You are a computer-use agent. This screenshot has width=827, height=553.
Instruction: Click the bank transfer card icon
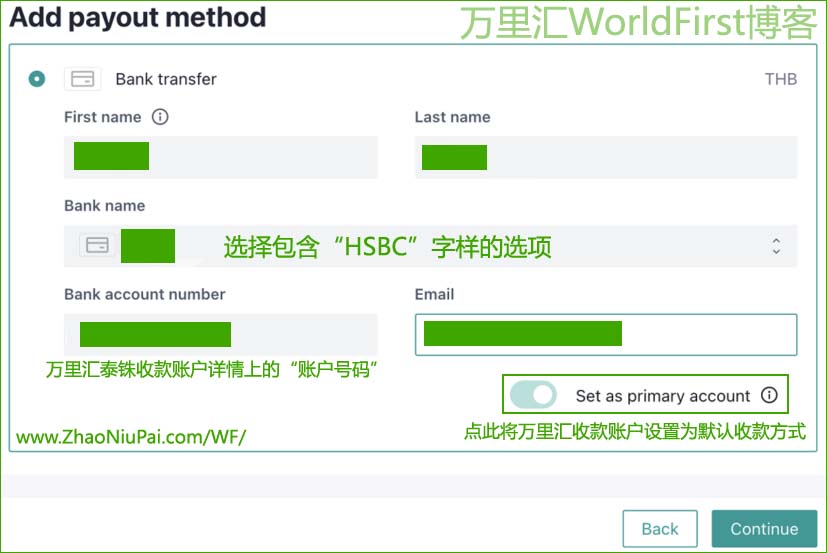[83, 79]
